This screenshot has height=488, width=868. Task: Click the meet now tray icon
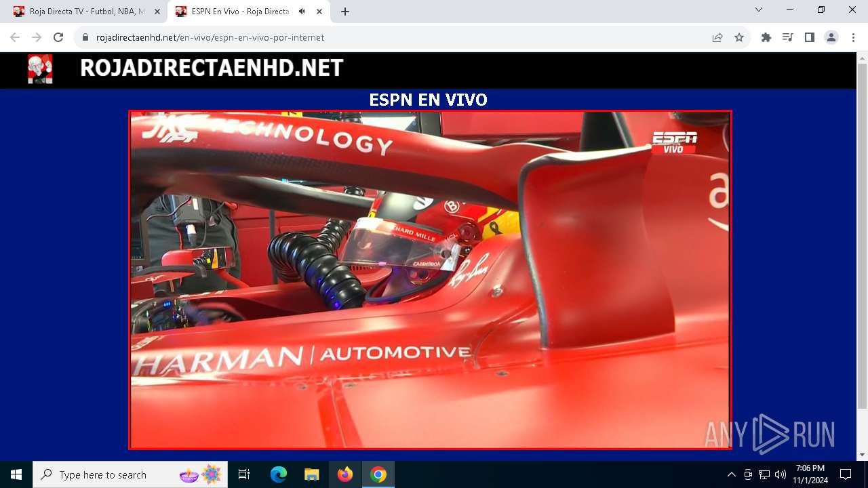(x=748, y=474)
